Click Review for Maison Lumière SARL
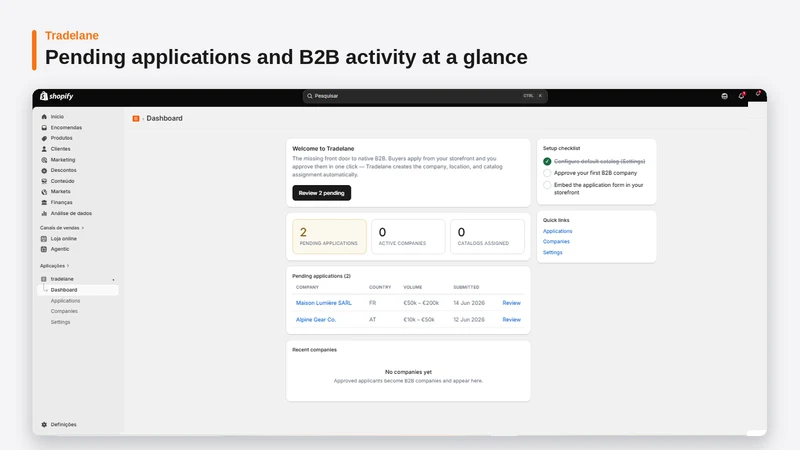 click(511, 303)
